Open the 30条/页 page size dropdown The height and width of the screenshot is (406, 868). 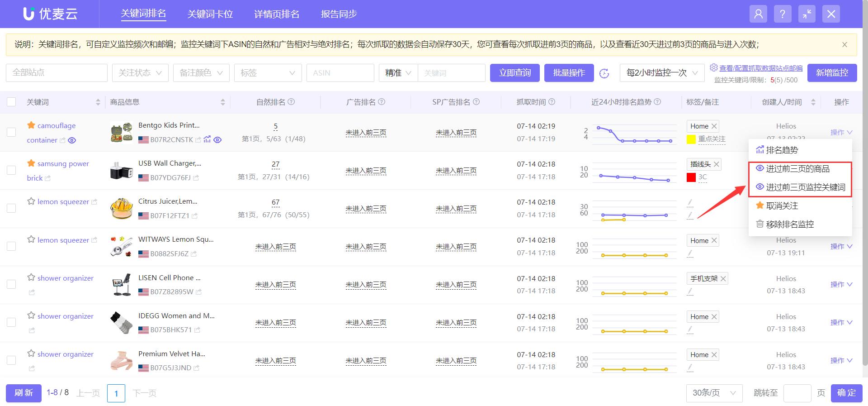(x=714, y=393)
